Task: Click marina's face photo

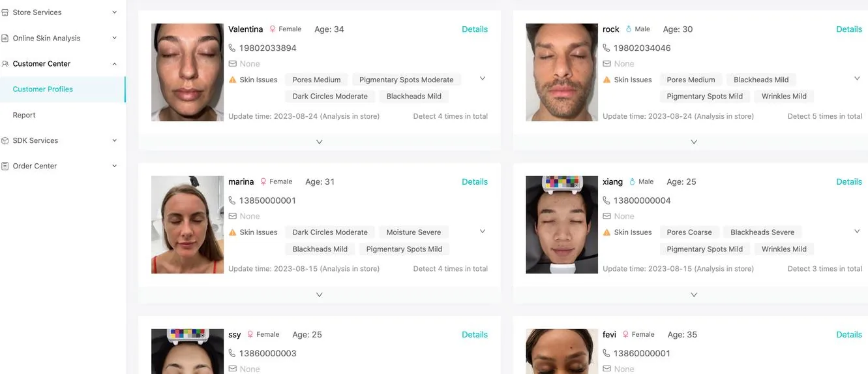Action: click(188, 225)
